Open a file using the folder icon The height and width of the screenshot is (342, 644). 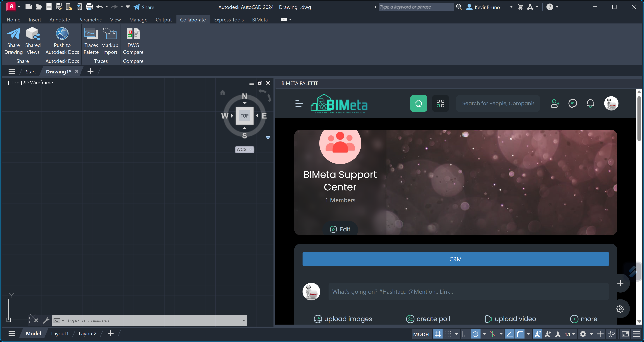(38, 7)
